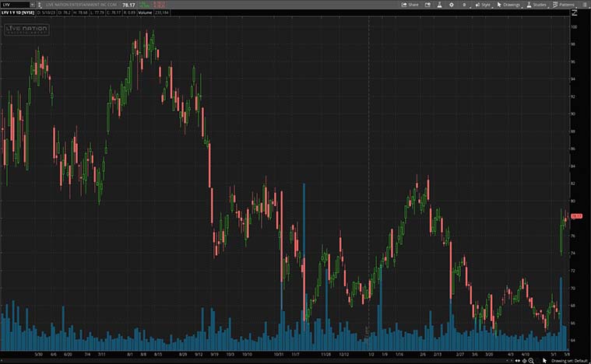
Task: Click the window icon beside the Share button
Action: point(427,5)
